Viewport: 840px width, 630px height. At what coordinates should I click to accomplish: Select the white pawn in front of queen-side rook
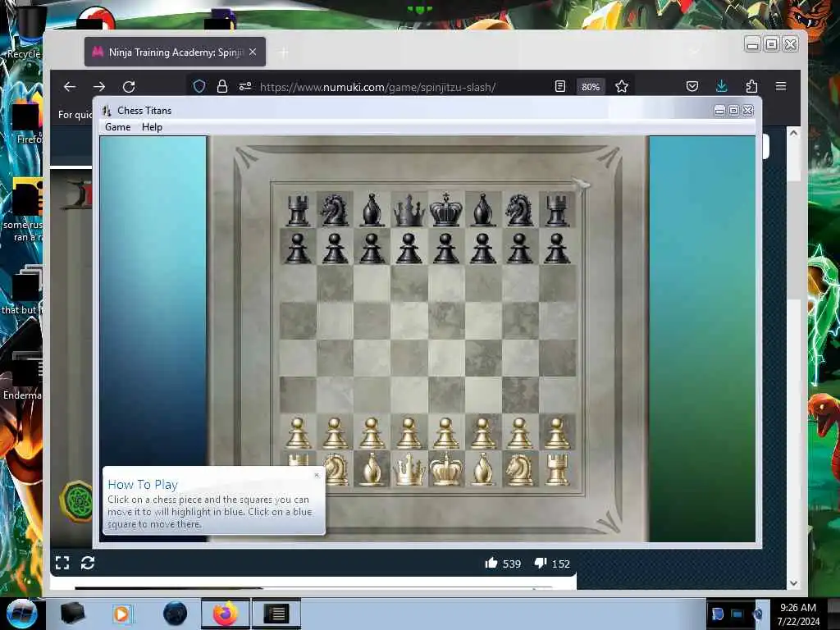(x=298, y=433)
